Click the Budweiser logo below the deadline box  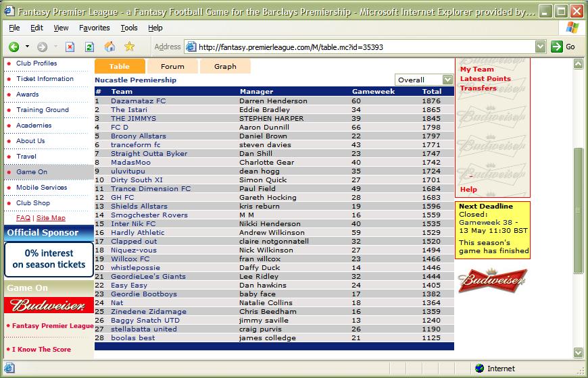click(x=492, y=281)
